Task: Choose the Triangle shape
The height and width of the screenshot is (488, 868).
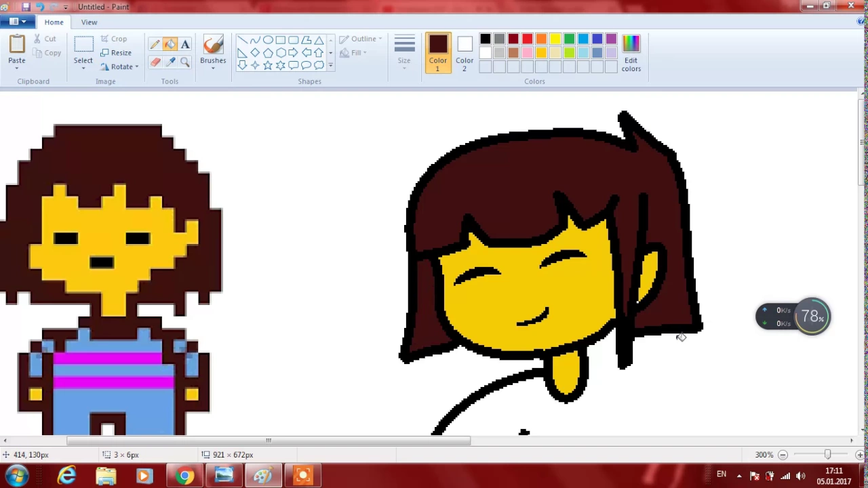Action: (x=319, y=40)
